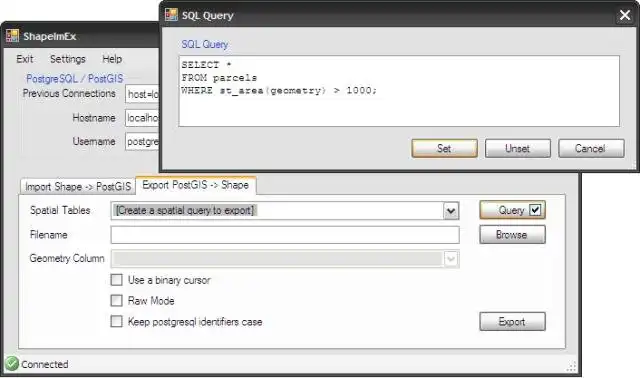The width and height of the screenshot is (640, 378).
Task: Click the Connected status text
Action: pos(45,364)
